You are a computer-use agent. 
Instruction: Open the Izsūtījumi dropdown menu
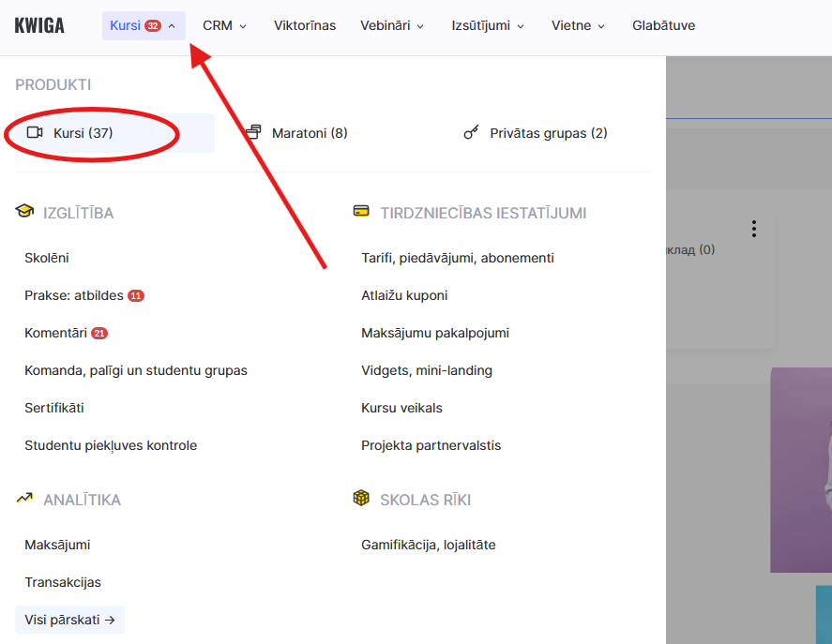coord(488,25)
